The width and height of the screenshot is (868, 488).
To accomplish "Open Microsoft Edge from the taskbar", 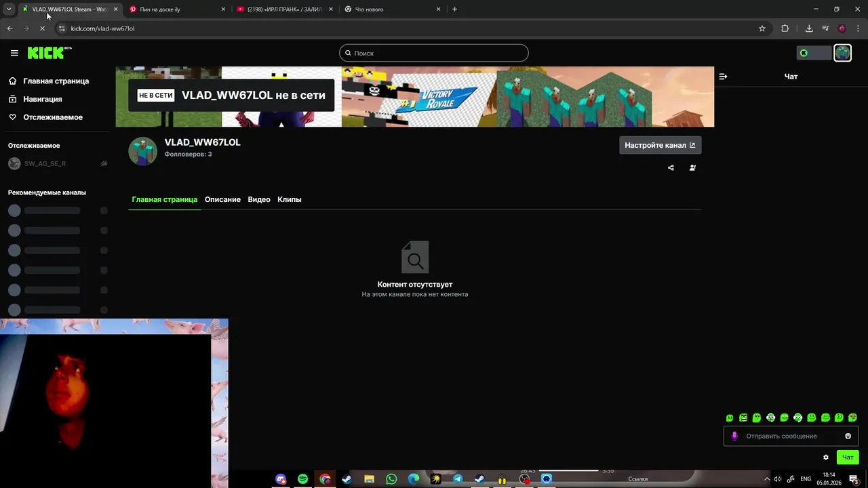I will point(414,479).
